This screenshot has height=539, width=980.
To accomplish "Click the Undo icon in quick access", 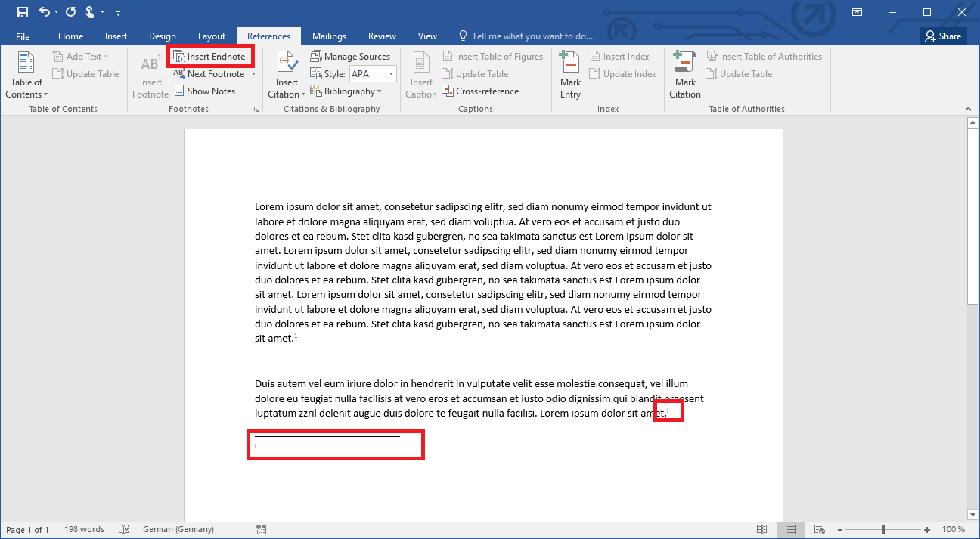I will [45, 12].
